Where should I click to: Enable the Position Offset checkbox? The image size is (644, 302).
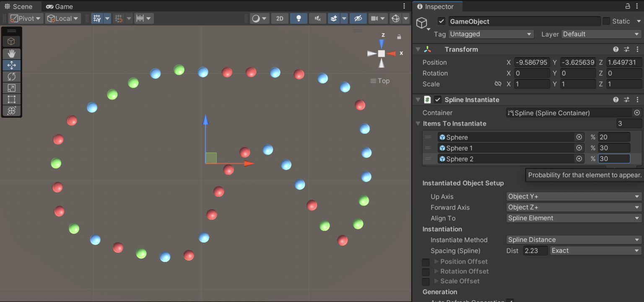(426, 261)
